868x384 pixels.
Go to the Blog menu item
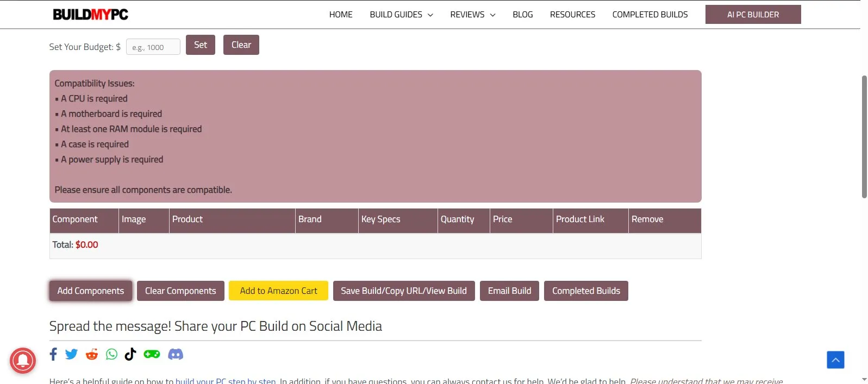[x=522, y=15]
